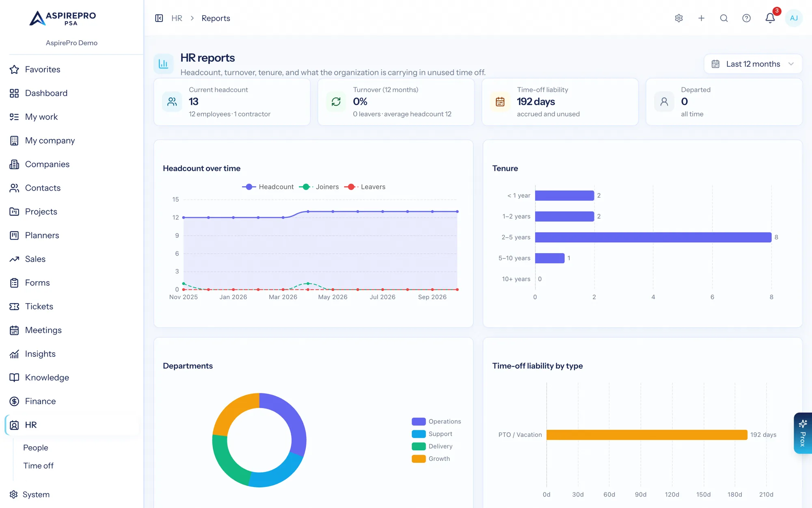Open People under HR
Screen dimensions: 812x508
(36, 448)
